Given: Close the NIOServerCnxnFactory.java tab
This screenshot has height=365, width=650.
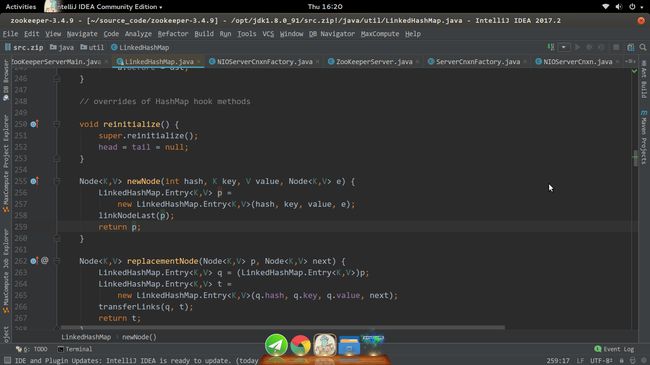Looking at the screenshot, I should click(318, 62).
